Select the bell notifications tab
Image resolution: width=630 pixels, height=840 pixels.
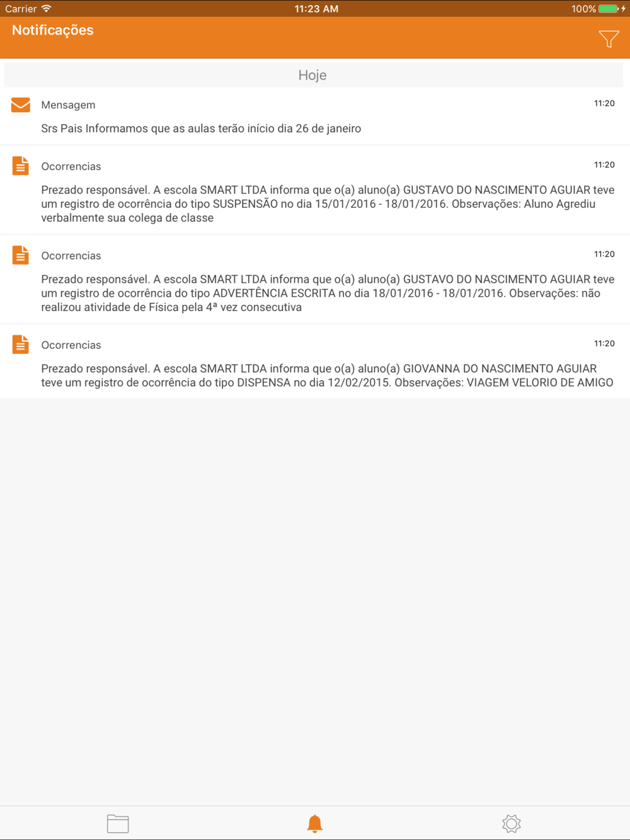coord(315,824)
